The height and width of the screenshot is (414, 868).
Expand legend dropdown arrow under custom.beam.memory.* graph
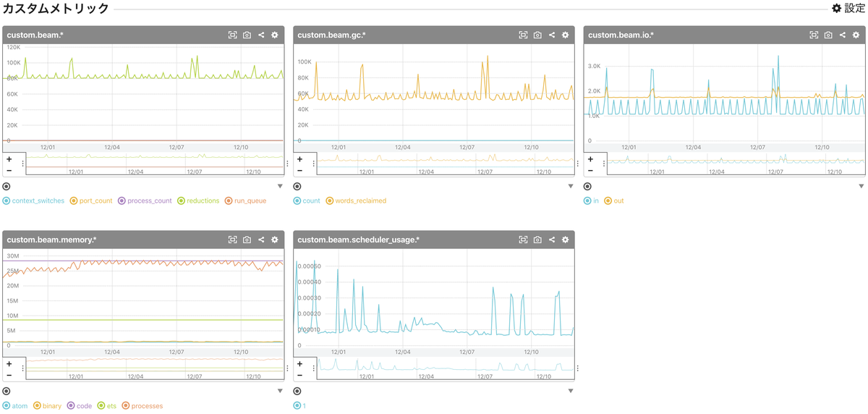tap(280, 391)
